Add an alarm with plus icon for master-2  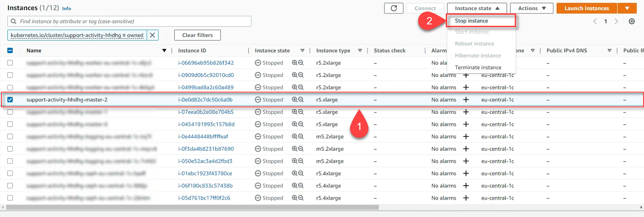[466, 100]
